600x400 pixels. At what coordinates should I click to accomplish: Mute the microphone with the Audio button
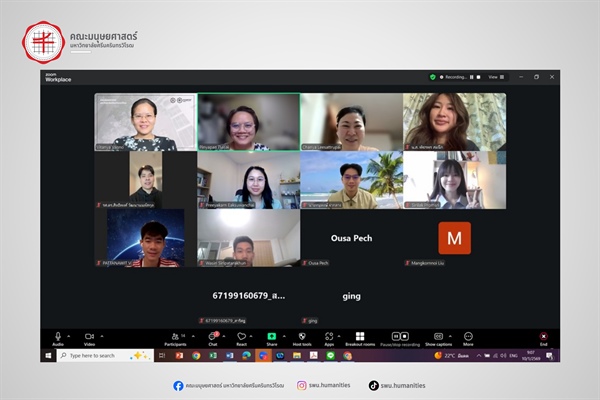58,337
